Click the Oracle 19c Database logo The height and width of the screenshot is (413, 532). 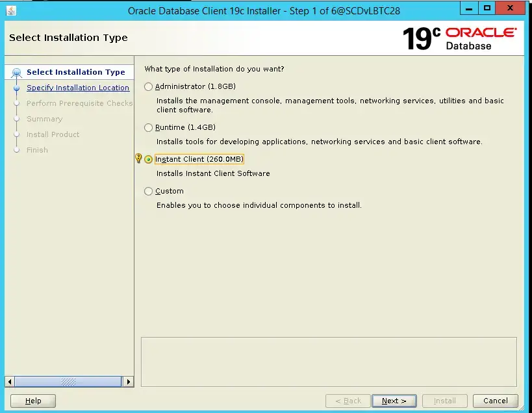(459, 38)
